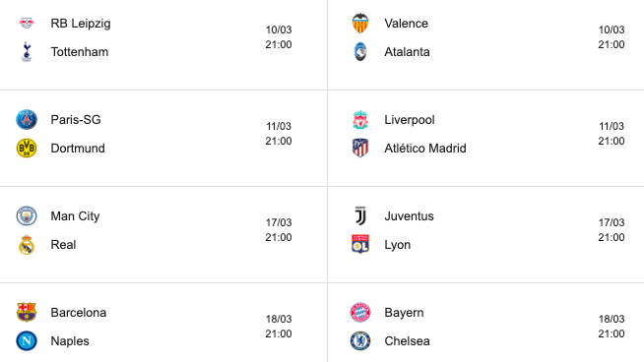The image size is (644, 362).
Task: Click the Lyon OL crest
Action: click(x=360, y=245)
